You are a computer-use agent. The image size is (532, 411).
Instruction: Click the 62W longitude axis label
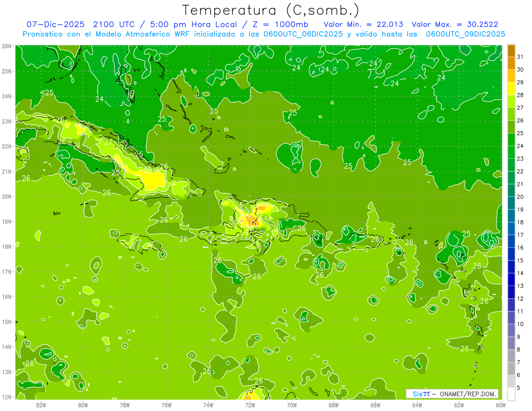point(459,404)
